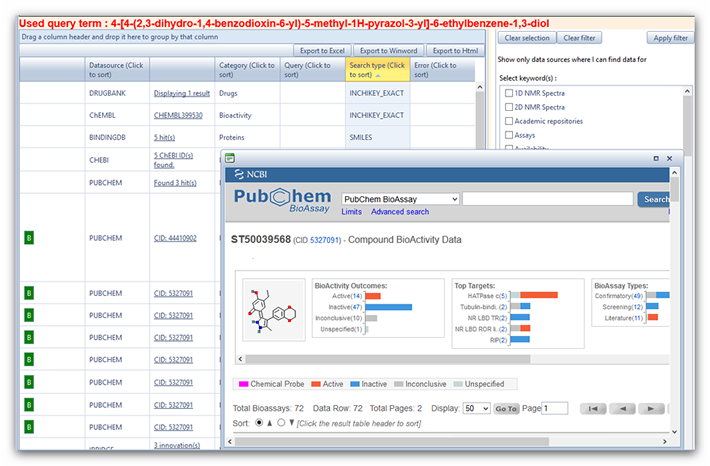Open the Displaying 1 result DRUGBANK link
This screenshot has width=710, height=466.
182,93
